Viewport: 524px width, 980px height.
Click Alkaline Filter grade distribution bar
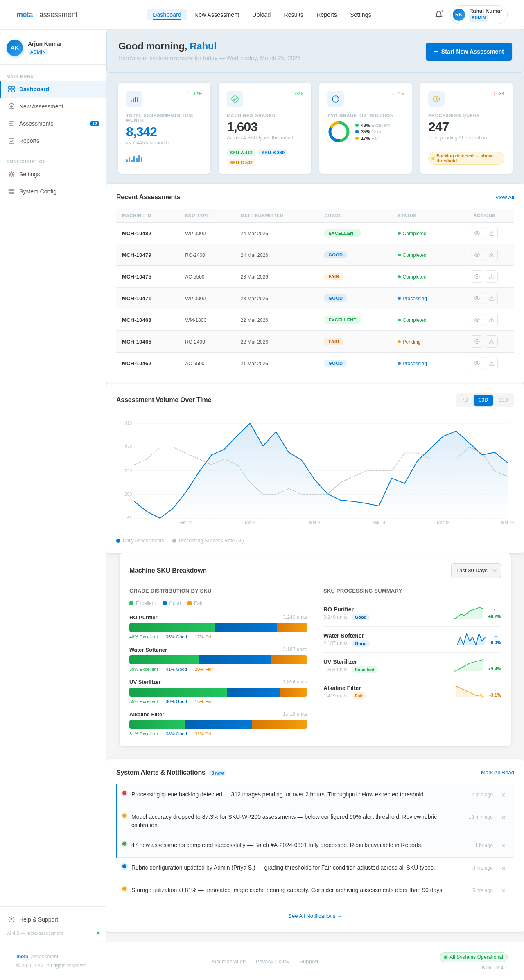218,724
